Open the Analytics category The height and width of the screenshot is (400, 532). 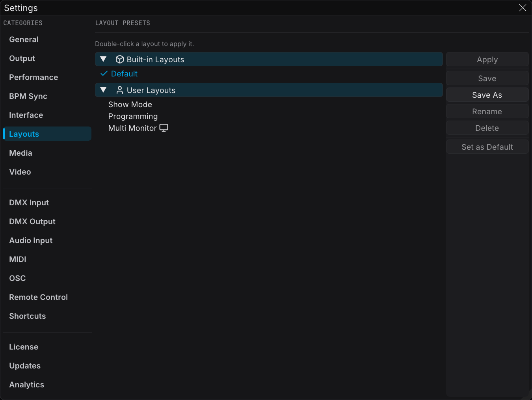pyautogui.click(x=47, y=385)
